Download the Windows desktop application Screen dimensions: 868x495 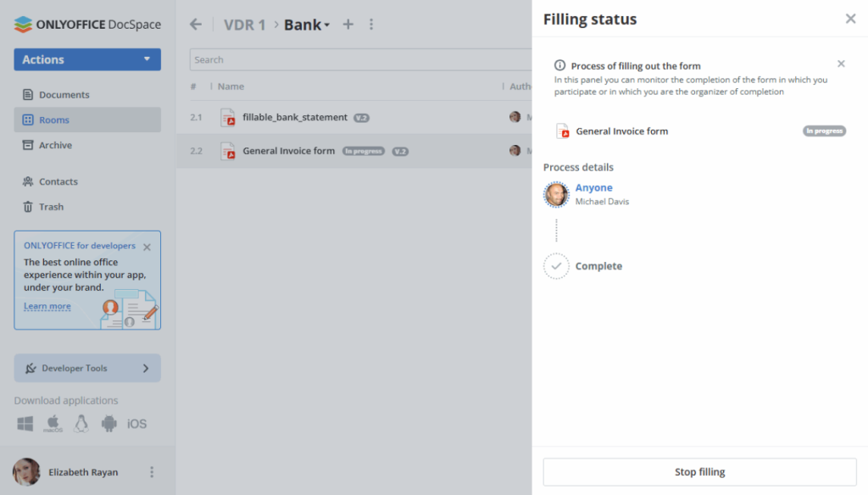coord(25,423)
